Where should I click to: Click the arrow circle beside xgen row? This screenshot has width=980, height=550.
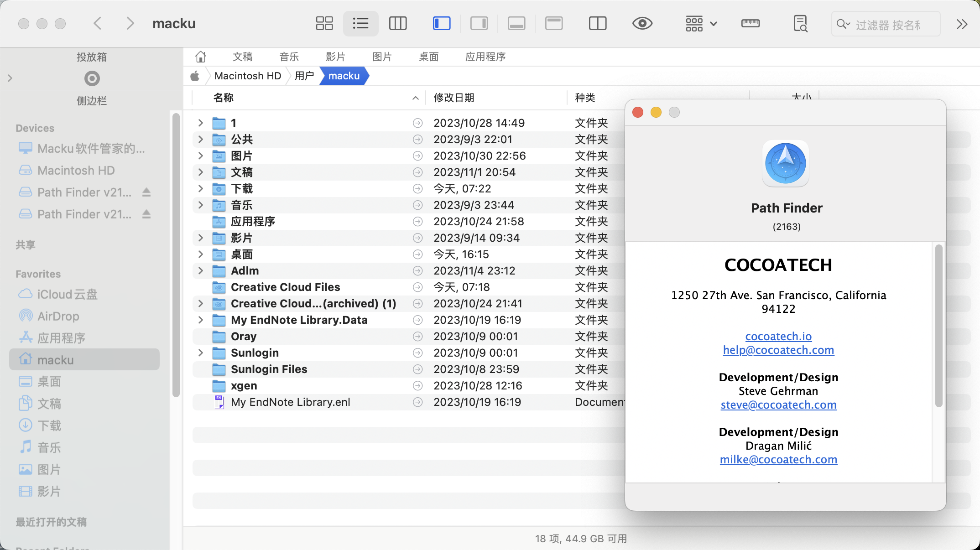(417, 386)
